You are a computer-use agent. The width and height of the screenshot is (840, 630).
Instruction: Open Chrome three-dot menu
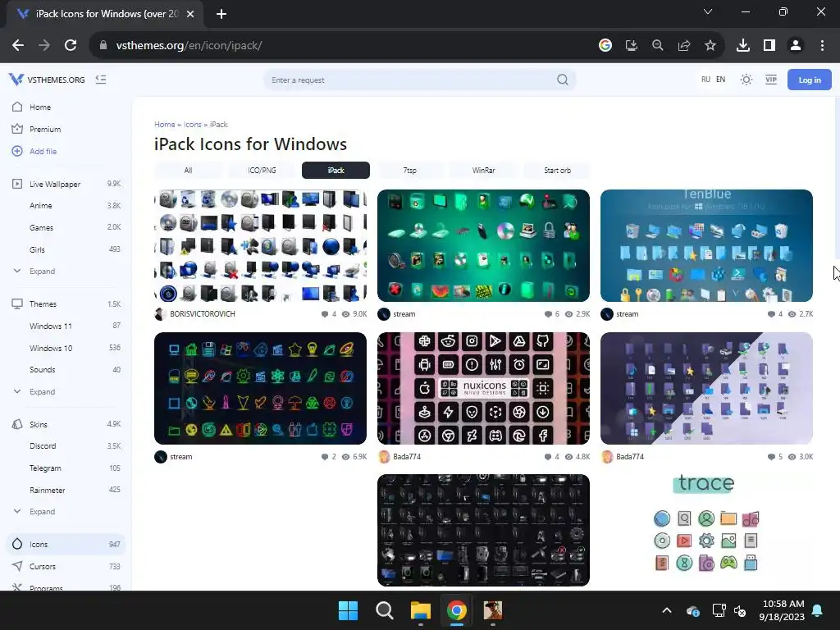[822, 46]
